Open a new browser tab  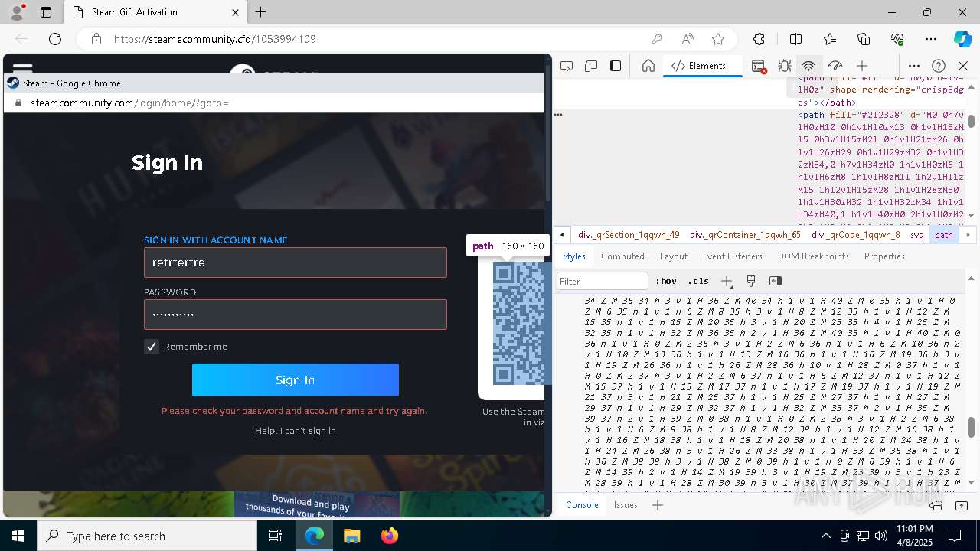(261, 12)
